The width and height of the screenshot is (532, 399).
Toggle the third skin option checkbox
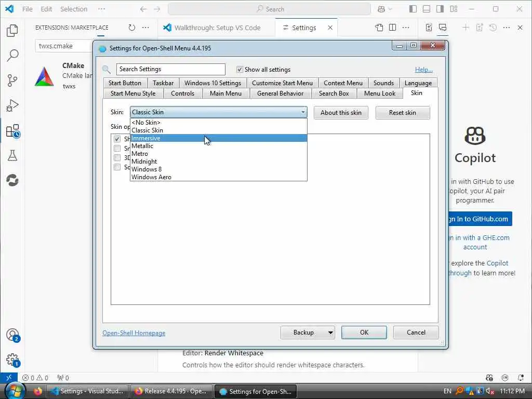(117, 158)
